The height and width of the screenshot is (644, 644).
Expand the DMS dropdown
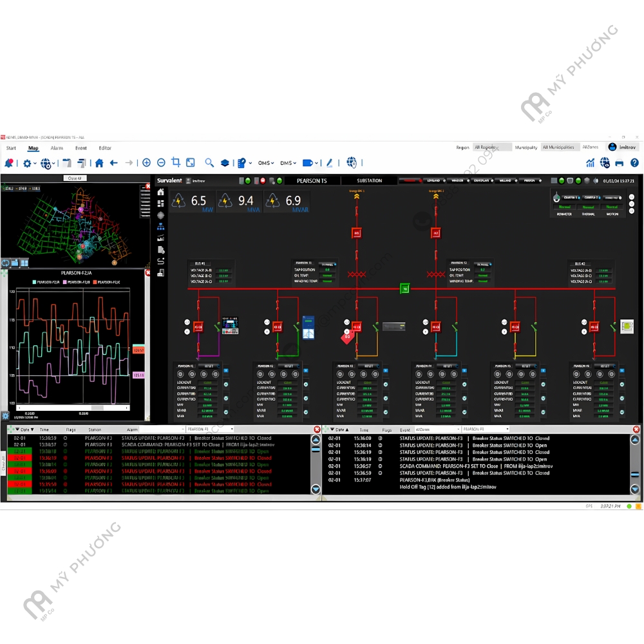(x=289, y=164)
